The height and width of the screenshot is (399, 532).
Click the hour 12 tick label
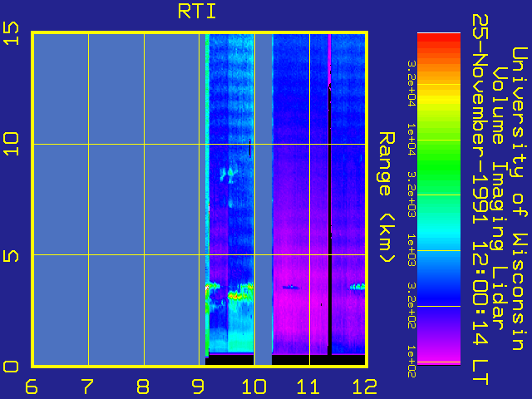pyautogui.click(x=364, y=387)
